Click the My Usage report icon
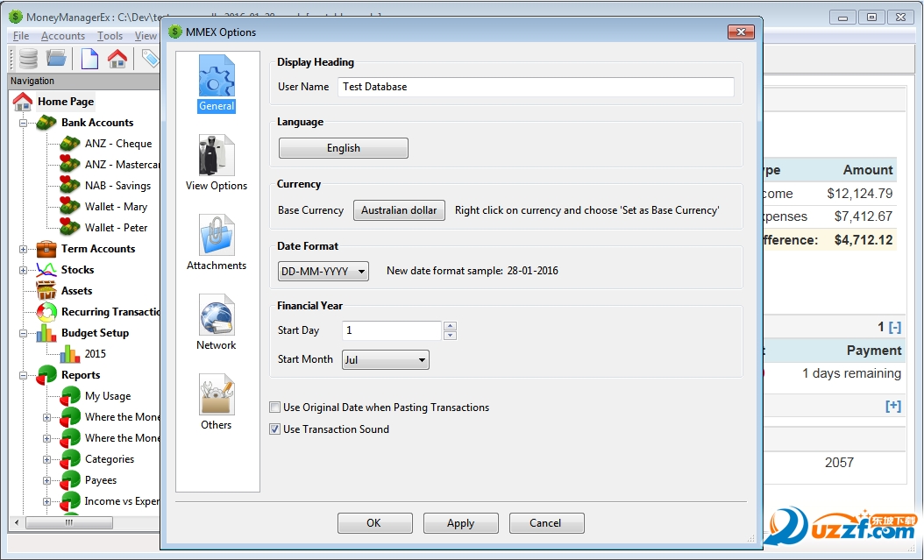The width and height of the screenshot is (924, 560). (70, 396)
